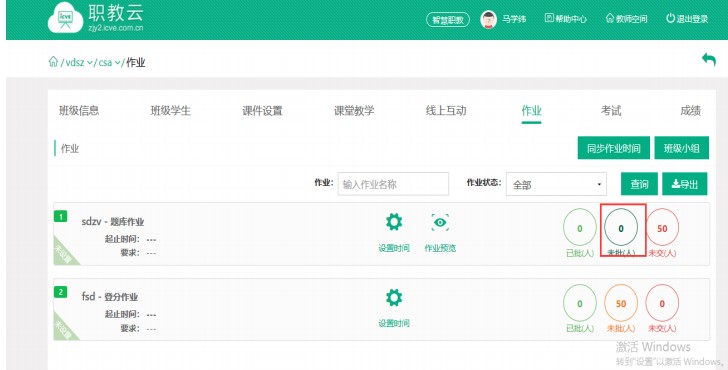
Task: Click the 查询 button
Action: click(x=639, y=184)
